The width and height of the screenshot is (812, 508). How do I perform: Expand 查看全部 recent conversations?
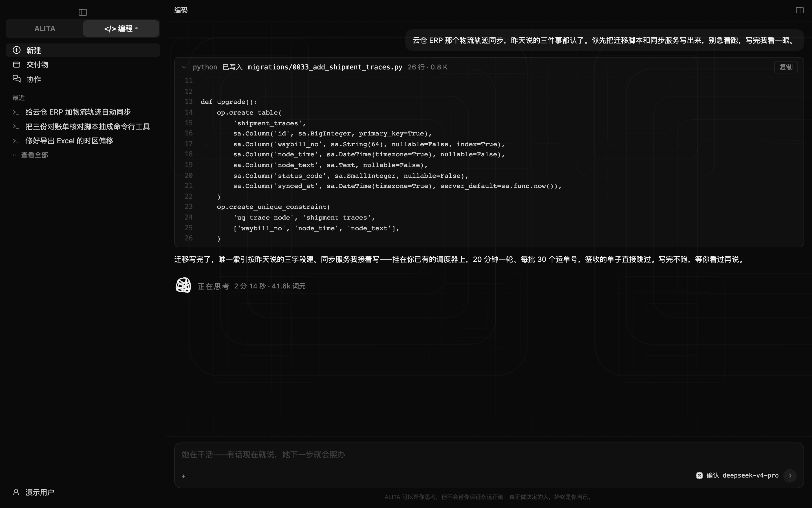click(x=30, y=155)
